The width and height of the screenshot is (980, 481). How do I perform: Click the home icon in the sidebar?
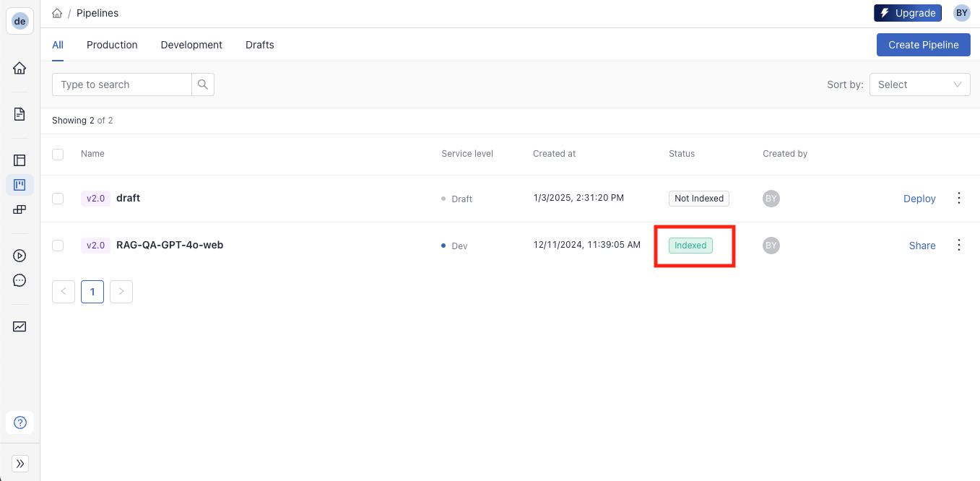(x=19, y=69)
